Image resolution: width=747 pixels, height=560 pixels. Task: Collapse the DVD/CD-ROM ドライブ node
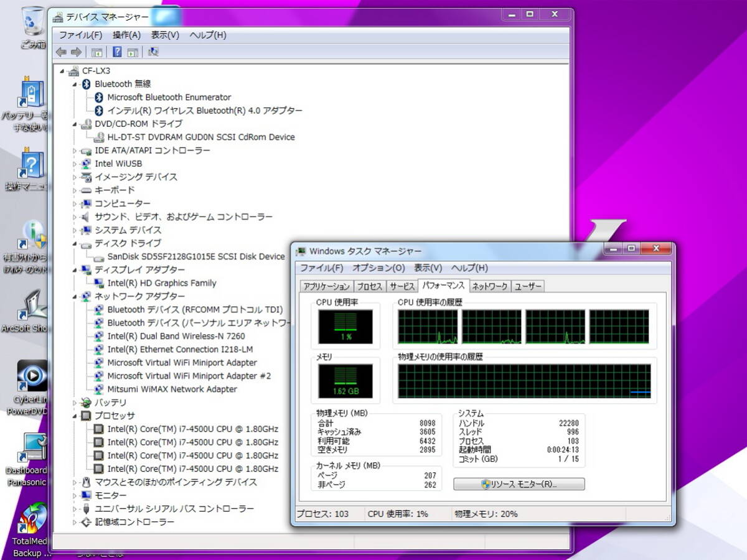tap(75, 124)
